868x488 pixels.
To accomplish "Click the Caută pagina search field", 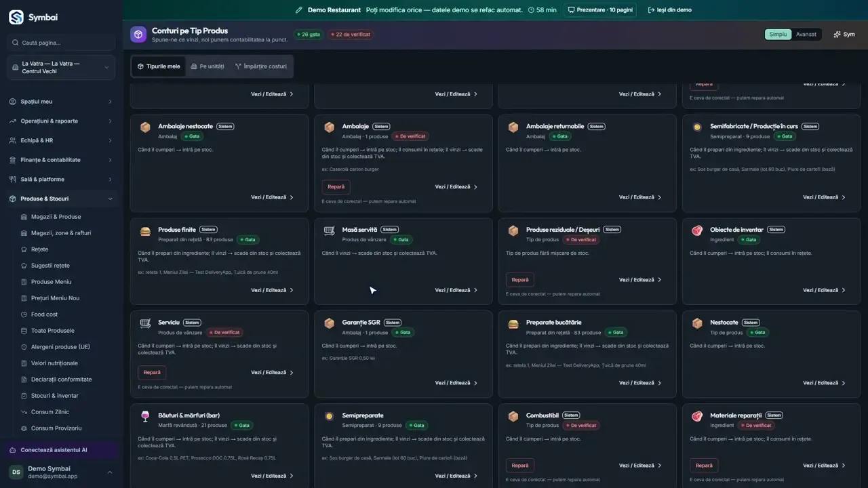I will coord(61,43).
